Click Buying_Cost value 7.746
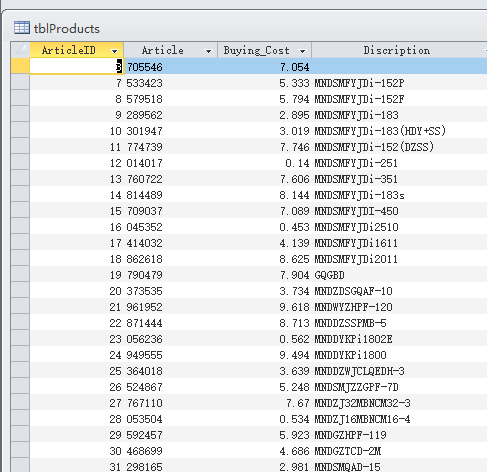 (295, 147)
